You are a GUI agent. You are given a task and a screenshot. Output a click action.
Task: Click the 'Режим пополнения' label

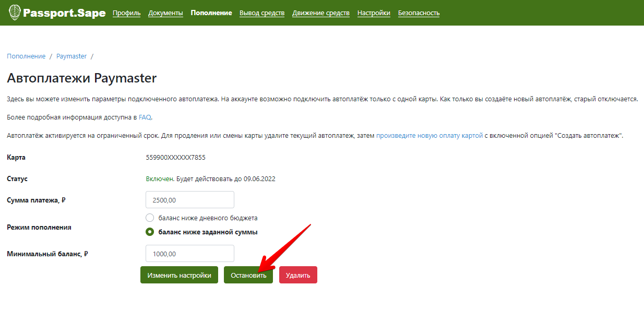point(39,227)
